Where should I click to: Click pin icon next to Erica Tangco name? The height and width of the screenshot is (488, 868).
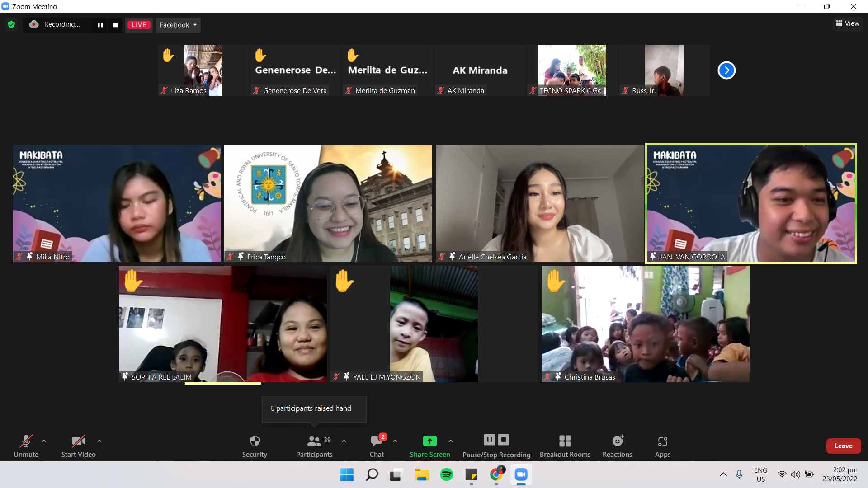[241, 257]
